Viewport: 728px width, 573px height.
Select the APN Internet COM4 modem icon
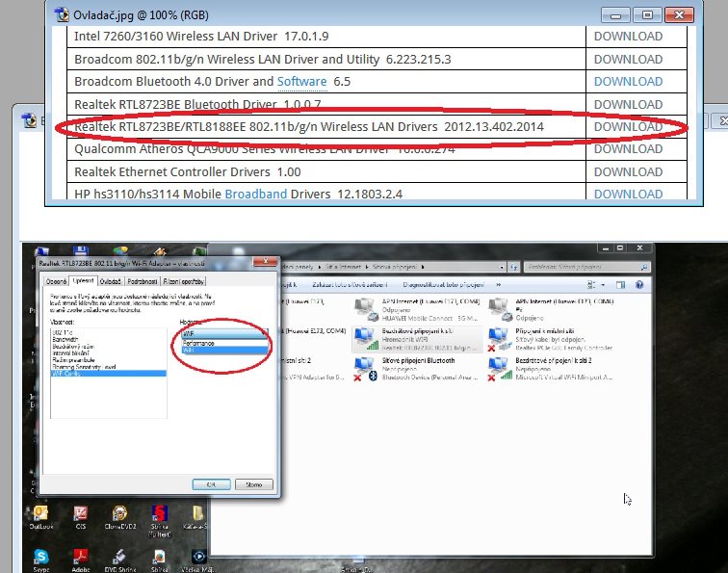365,310
